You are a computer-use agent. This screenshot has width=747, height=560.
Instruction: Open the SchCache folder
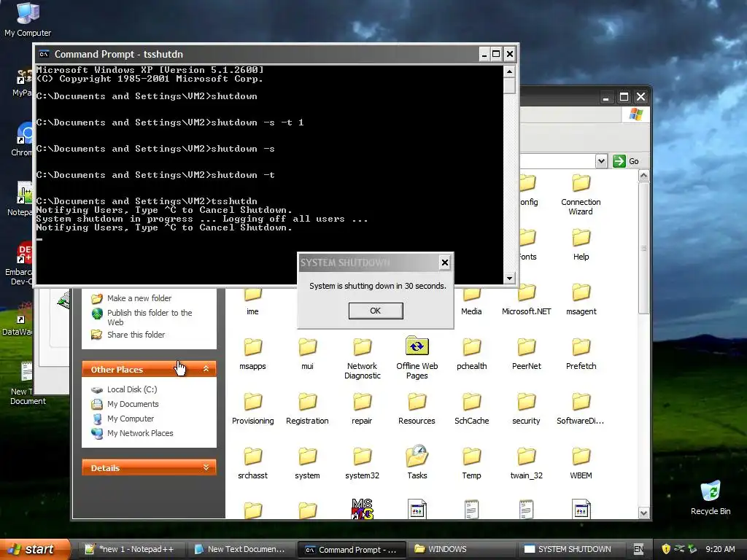pyautogui.click(x=472, y=408)
